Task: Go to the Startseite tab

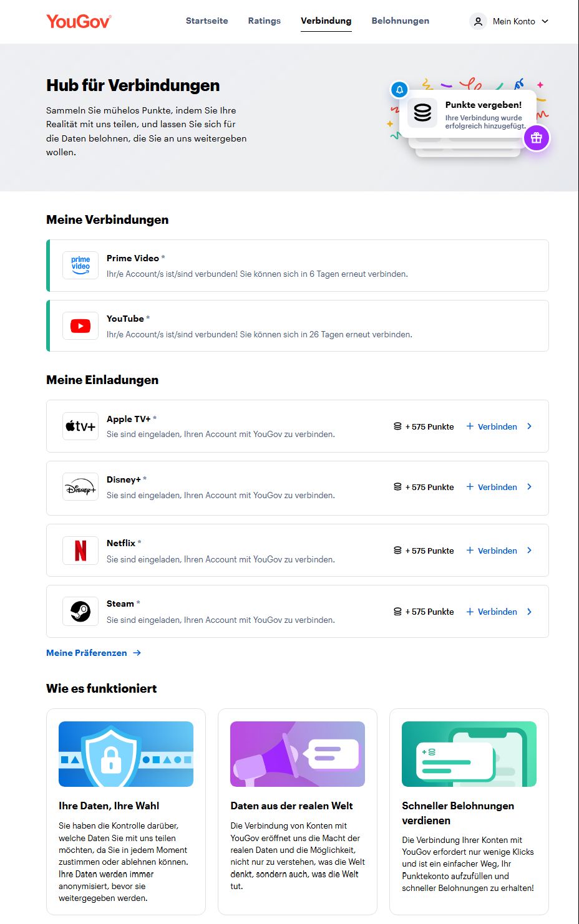Action: tap(207, 21)
